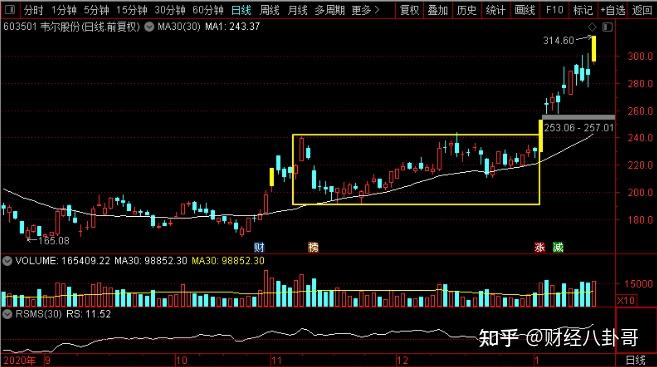This screenshot has width=657, height=367.
Task: Expand the VOLUME indicator settings arrow
Action: coord(7,261)
